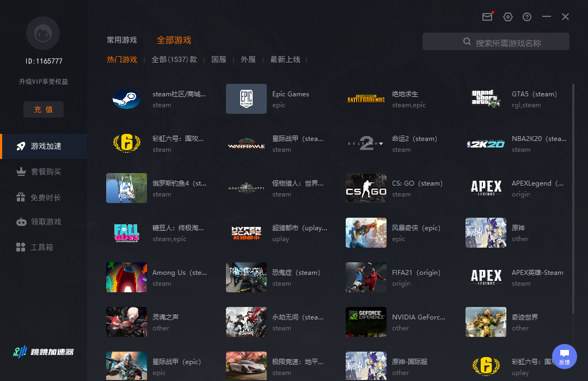Select the 风暴奇侠 (epic) thumbnail
588x381 pixels.
(366, 232)
